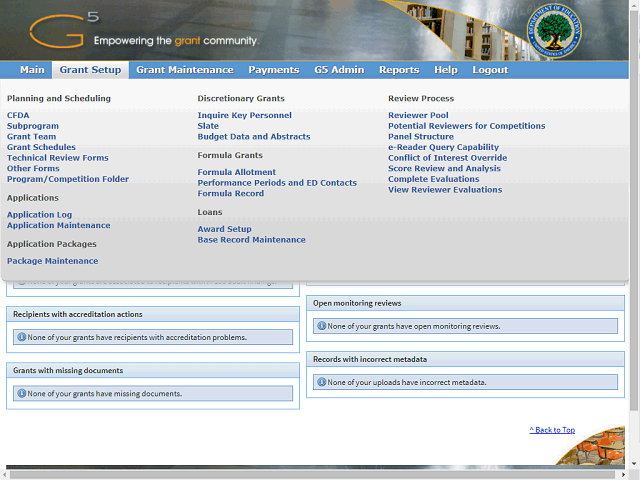
Task: Click the Formula Grants heading
Action: [x=230, y=155]
